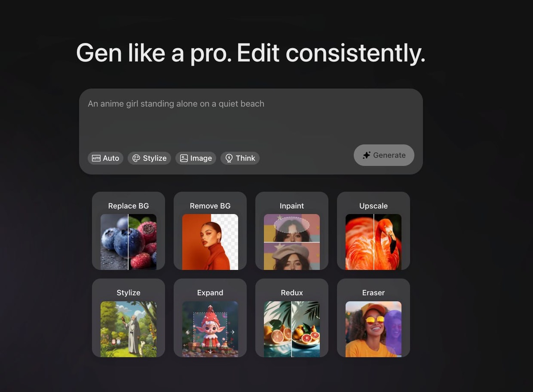This screenshot has width=533, height=392.
Task: Toggle the Think option label
Action: (245, 158)
